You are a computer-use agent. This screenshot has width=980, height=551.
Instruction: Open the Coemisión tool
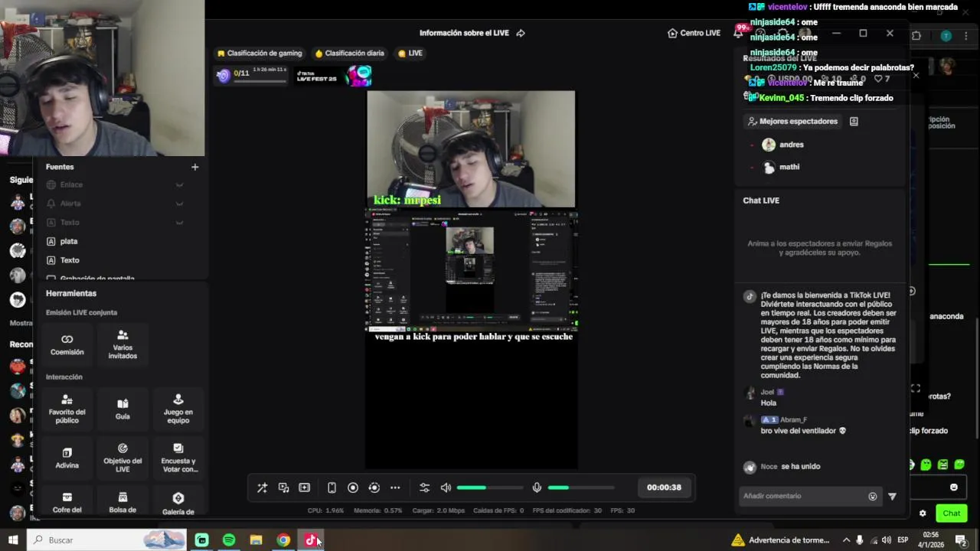point(67,344)
